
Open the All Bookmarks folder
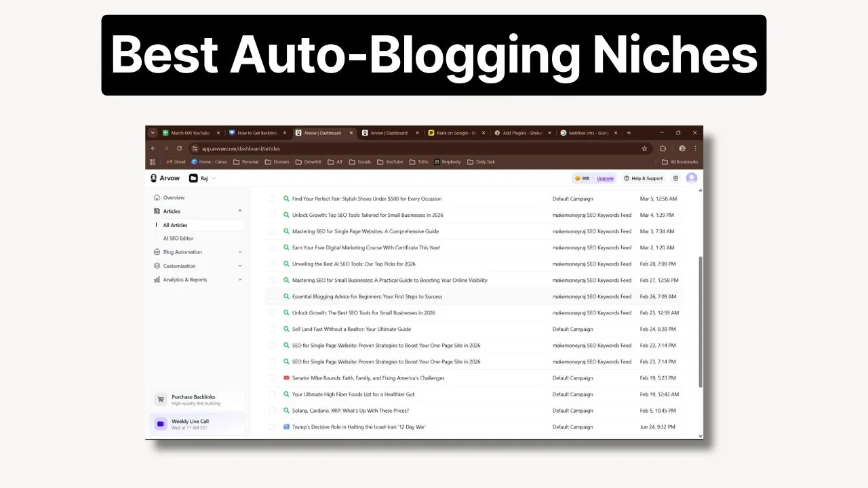click(680, 162)
